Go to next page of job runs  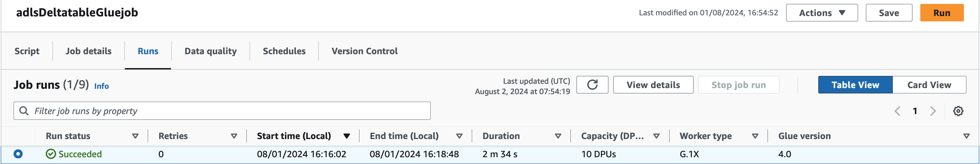click(933, 111)
